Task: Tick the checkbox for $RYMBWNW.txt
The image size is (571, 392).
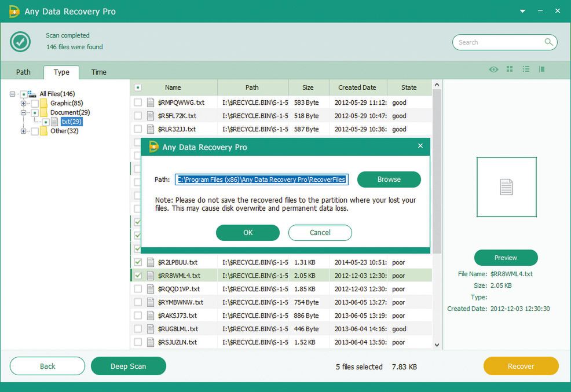Action: (138, 302)
